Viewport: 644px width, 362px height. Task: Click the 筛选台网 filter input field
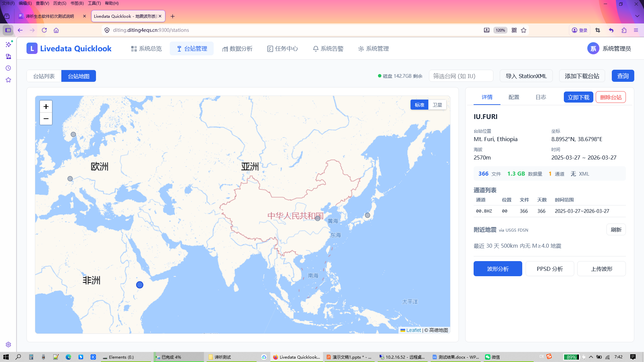coord(461,76)
